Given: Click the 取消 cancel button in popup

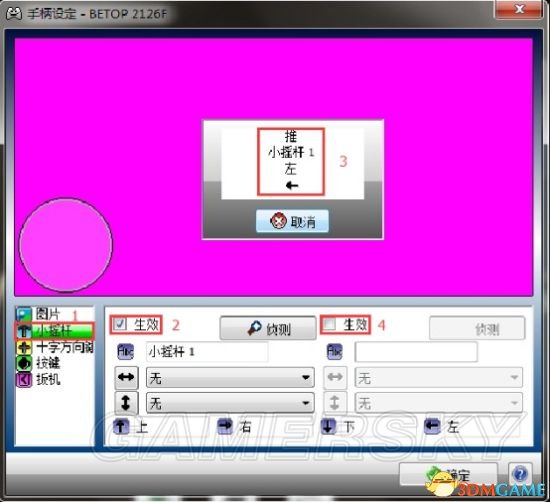Looking at the screenshot, I should click(x=292, y=221).
